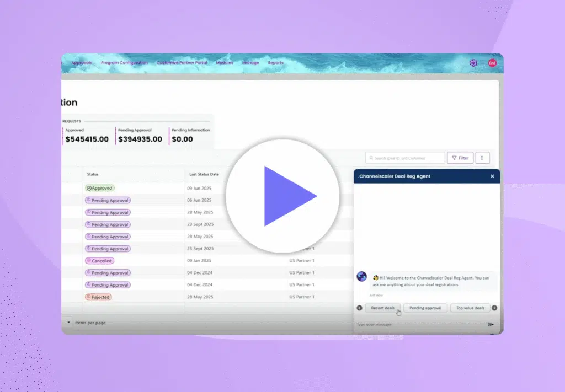565x392 pixels.
Task: Show more chat suggestions with right arrow
Action: 494,308
